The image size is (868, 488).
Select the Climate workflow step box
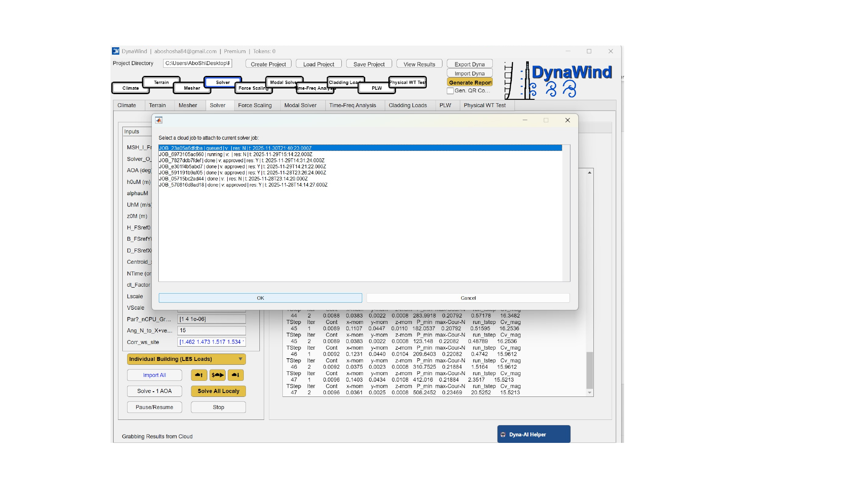[x=130, y=88]
